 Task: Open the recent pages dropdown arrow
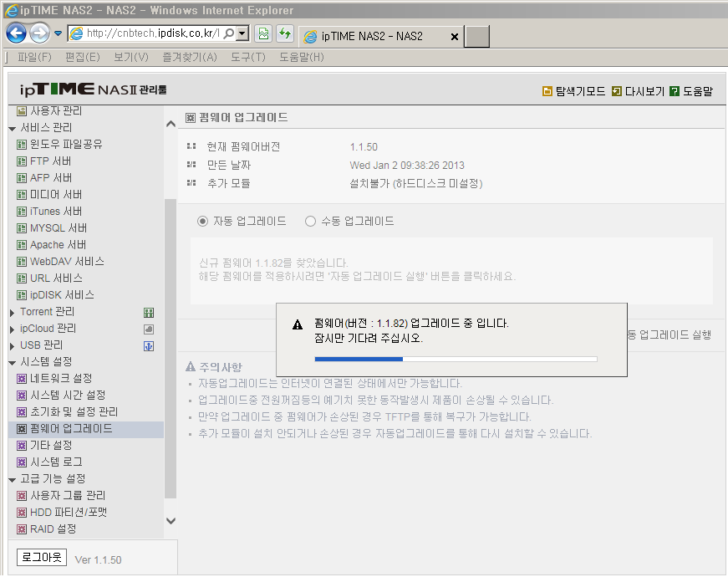pyautogui.click(x=58, y=33)
